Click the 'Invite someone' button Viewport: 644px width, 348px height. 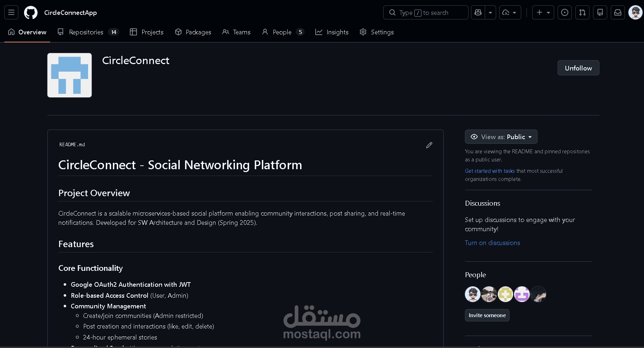[x=487, y=315]
